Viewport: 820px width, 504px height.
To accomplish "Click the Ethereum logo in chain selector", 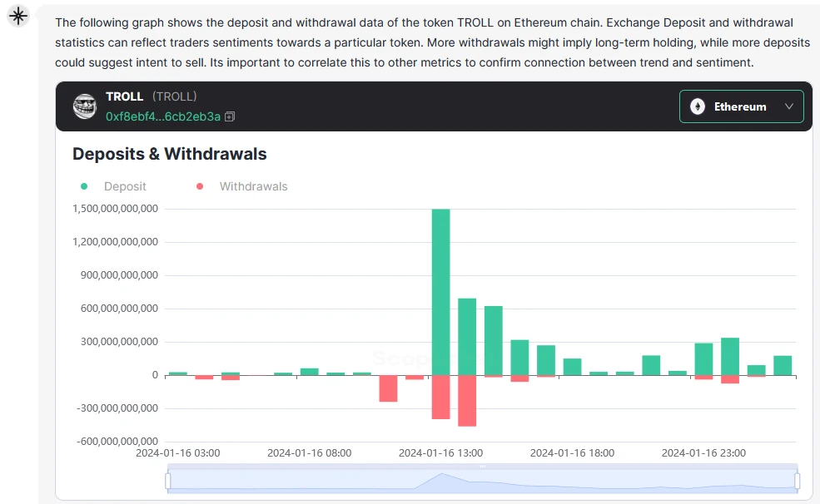I will coord(698,106).
